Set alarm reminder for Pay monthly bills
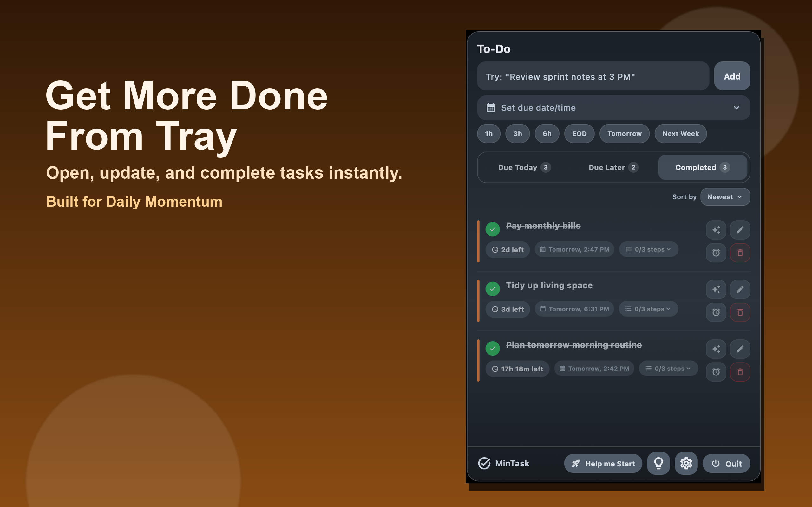 point(716,253)
